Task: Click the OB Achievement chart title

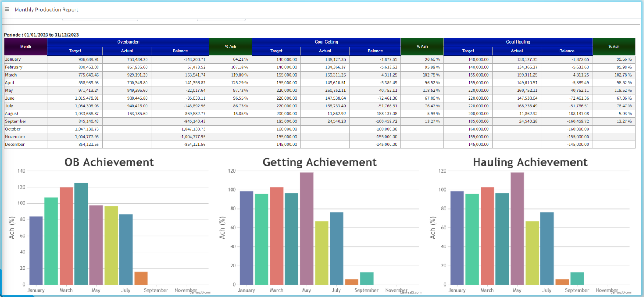Action: point(109,162)
